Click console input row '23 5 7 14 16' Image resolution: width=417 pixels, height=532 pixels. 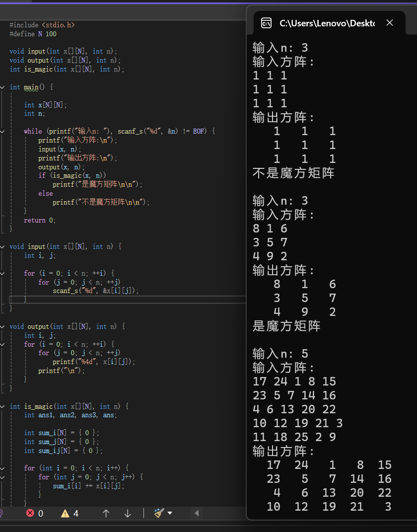click(x=294, y=395)
